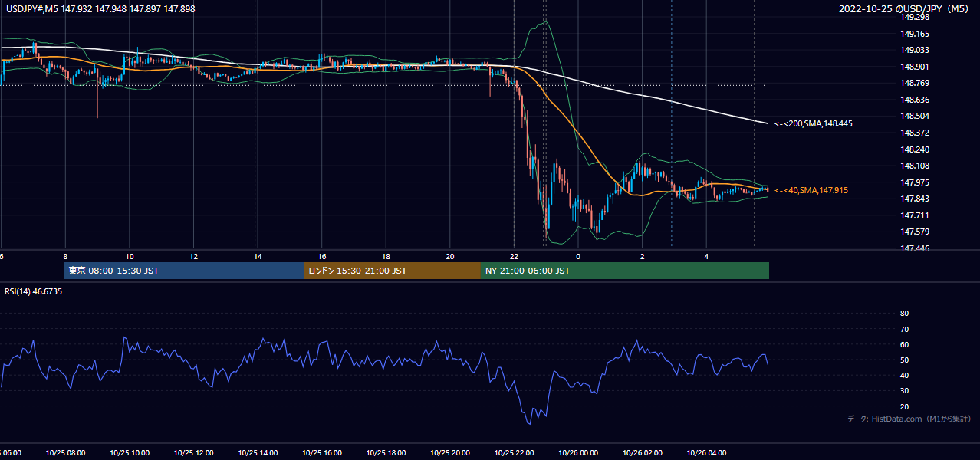
Task: Click RSI axis level 30
Action: point(904,391)
